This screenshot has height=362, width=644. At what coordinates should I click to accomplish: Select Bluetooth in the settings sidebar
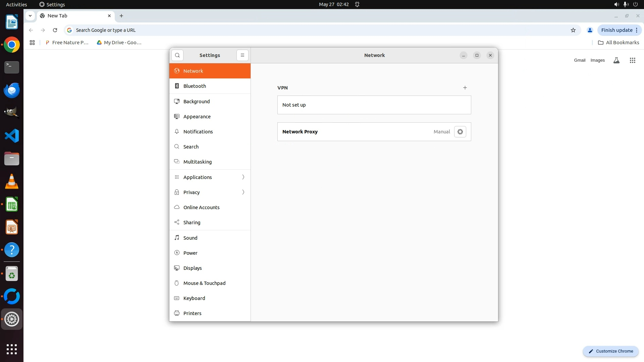(x=195, y=86)
